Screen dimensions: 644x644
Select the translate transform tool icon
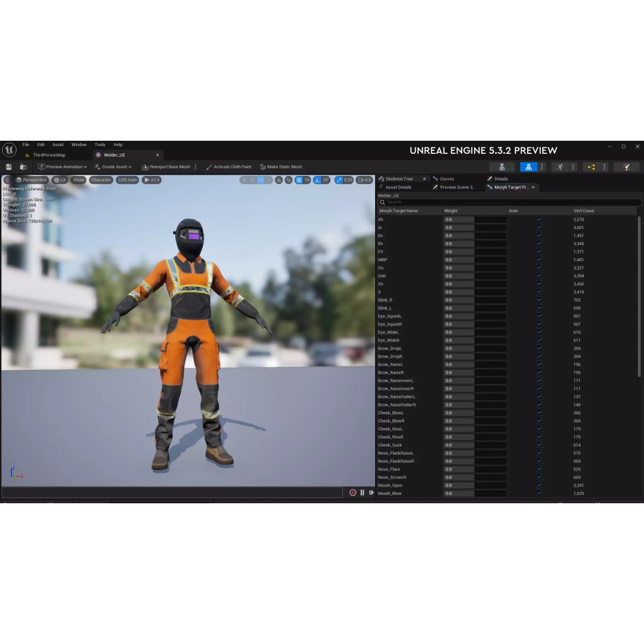pyautogui.click(x=252, y=180)
